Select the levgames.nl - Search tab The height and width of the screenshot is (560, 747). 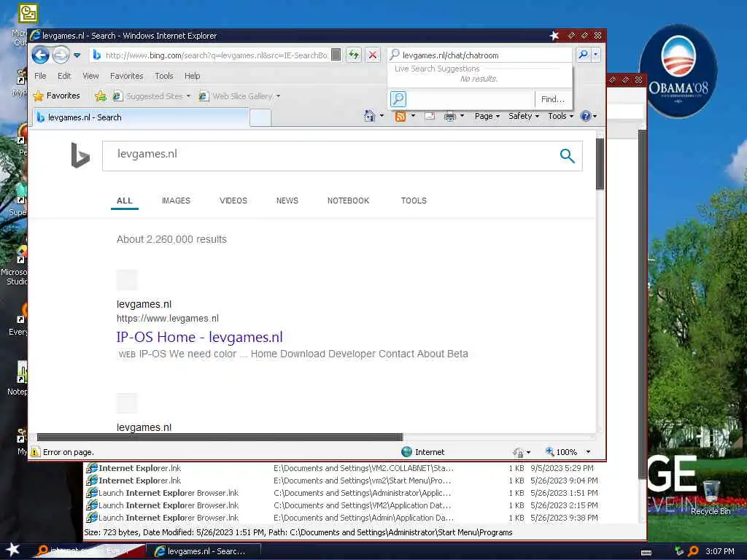141,117
